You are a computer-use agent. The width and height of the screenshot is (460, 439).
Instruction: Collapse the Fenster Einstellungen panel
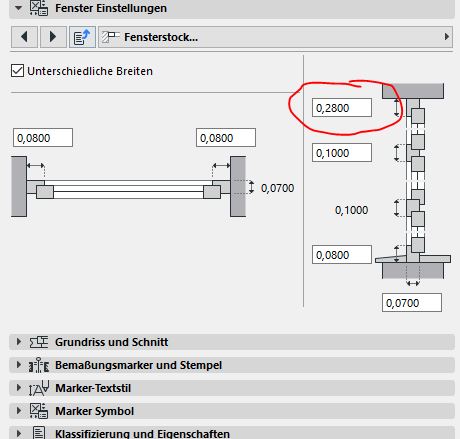19,7
